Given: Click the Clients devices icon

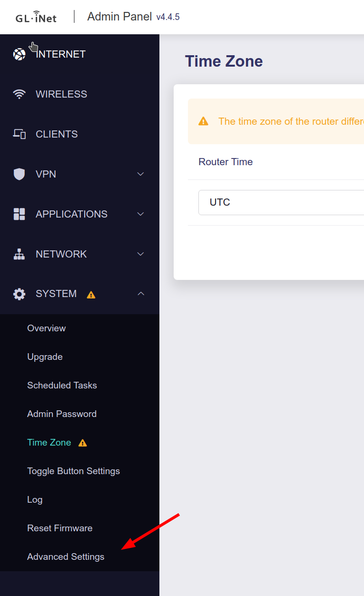Looking at the screenshot, I should coord(19,134).
